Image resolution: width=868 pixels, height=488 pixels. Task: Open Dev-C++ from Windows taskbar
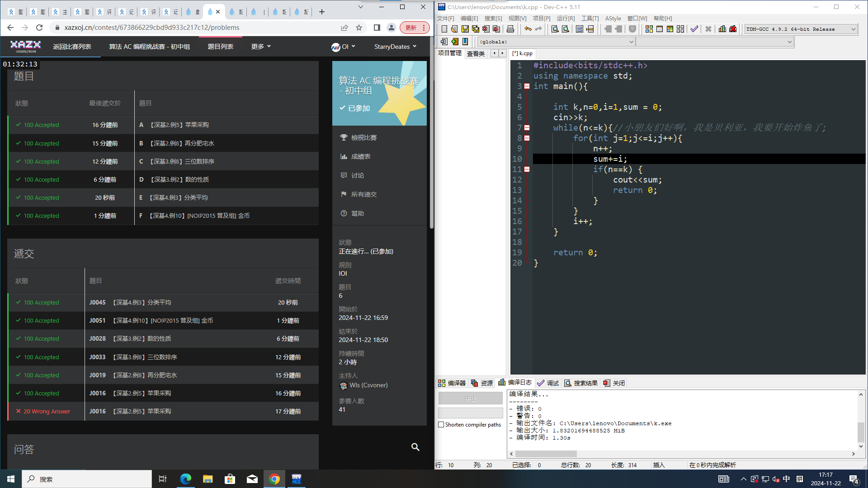click(296, 479)
